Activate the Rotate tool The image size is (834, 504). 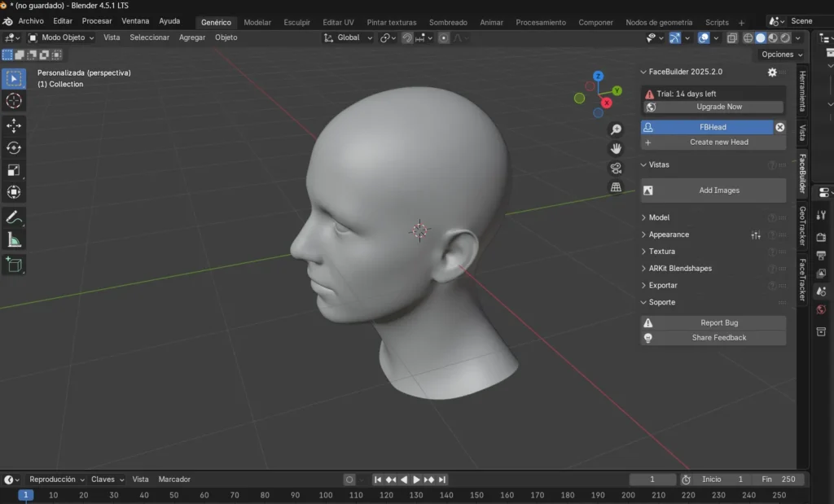click(x=14, y=147)
